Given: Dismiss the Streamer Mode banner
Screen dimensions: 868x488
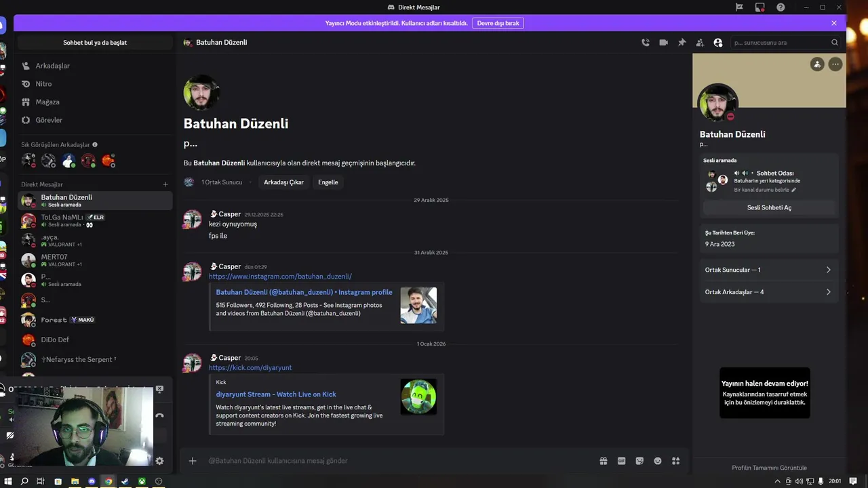Looking at the screenshot, I should pos(834,23).
